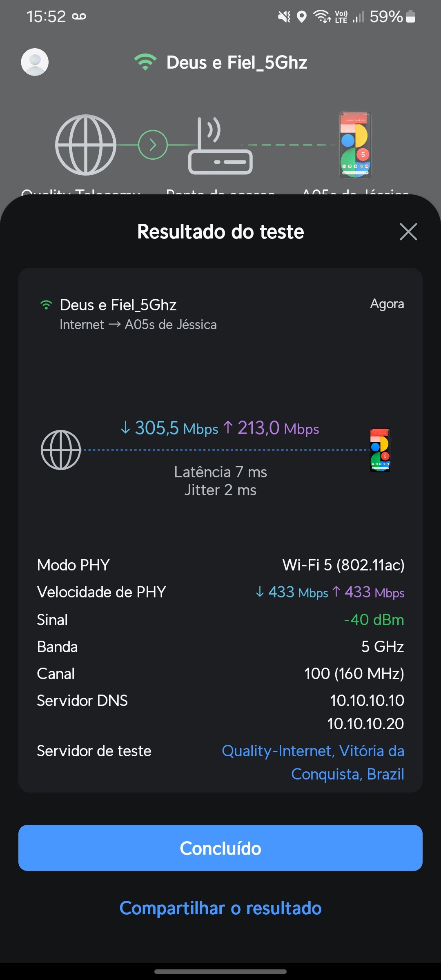Tap the muted sound icon in status bar
The height and width of the screenshot is (980, 441).
click(284, 17)
